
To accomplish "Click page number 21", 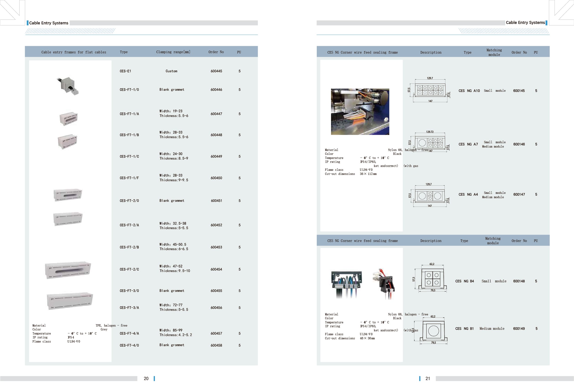I will [x=428, y=378].
